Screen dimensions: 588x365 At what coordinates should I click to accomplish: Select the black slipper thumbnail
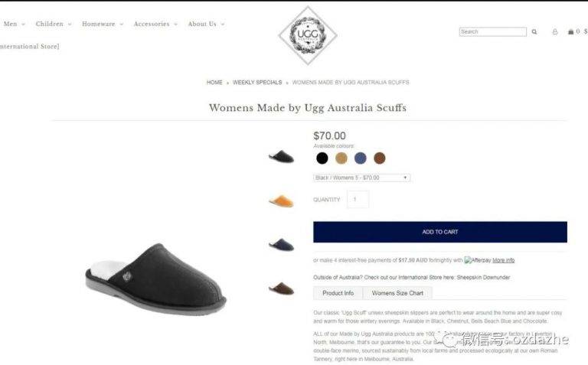[281, 156]
